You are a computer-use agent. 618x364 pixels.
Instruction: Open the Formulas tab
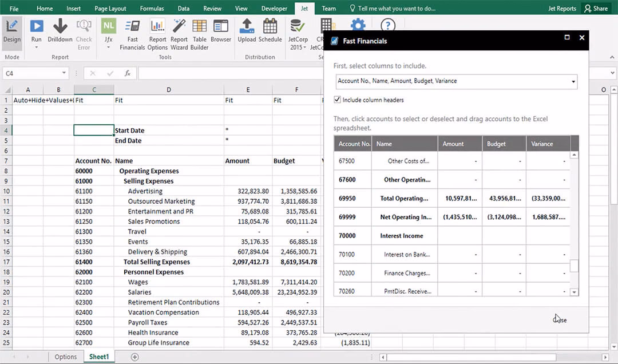[152, 8]
